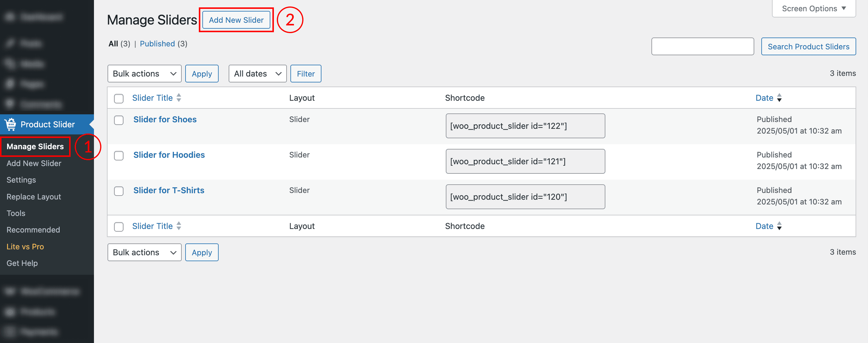Select shortcode field for slider id 122
The image size is (868, 343).
click(525, 126)
